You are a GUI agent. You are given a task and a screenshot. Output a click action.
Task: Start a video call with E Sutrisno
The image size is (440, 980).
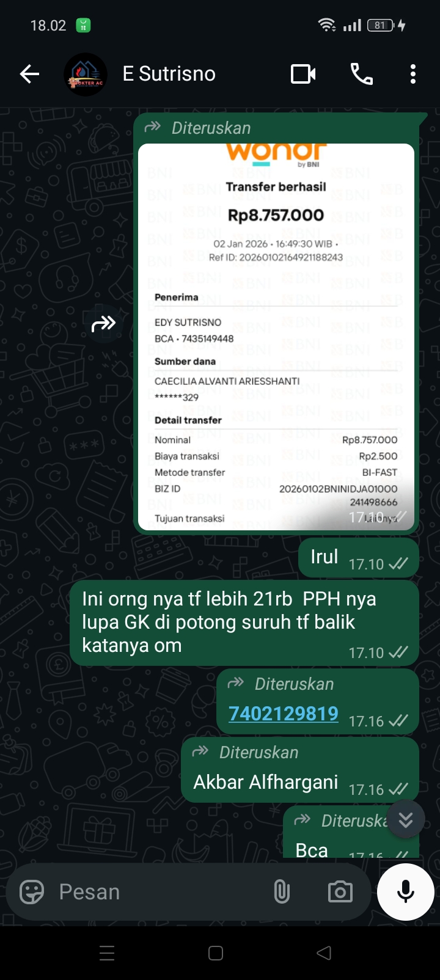pos(303,74)
